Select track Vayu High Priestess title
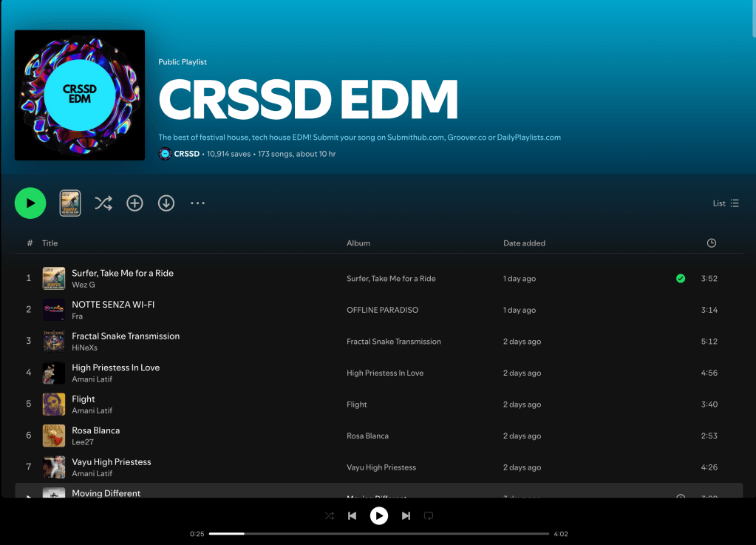Image resolution: width=756 pixels, height=545 pixels. point(112,461)
